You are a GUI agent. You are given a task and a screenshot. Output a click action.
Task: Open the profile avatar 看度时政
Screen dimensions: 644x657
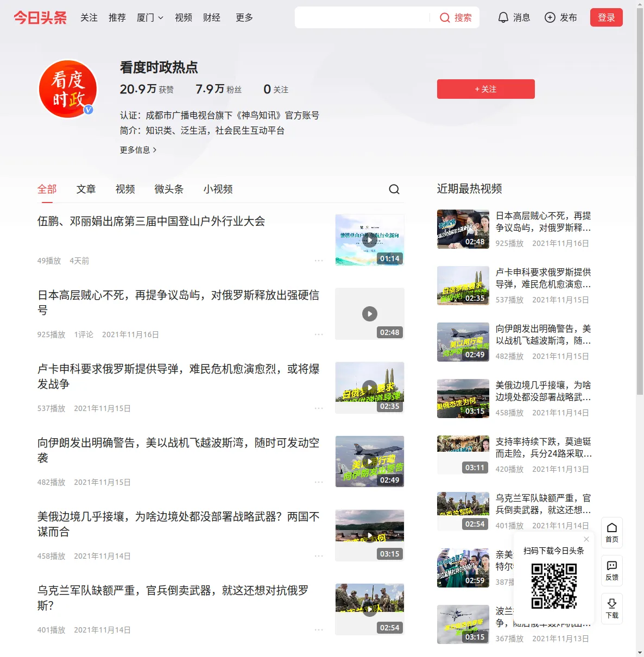click(x=68, y=89)
